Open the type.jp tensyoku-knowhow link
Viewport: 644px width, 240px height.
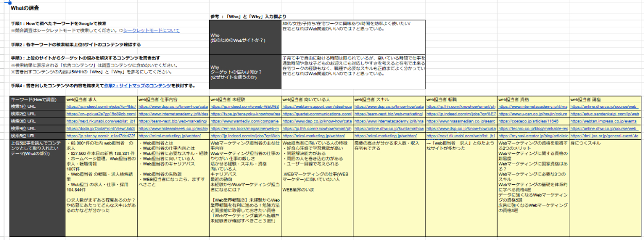[x=245, y=114]
